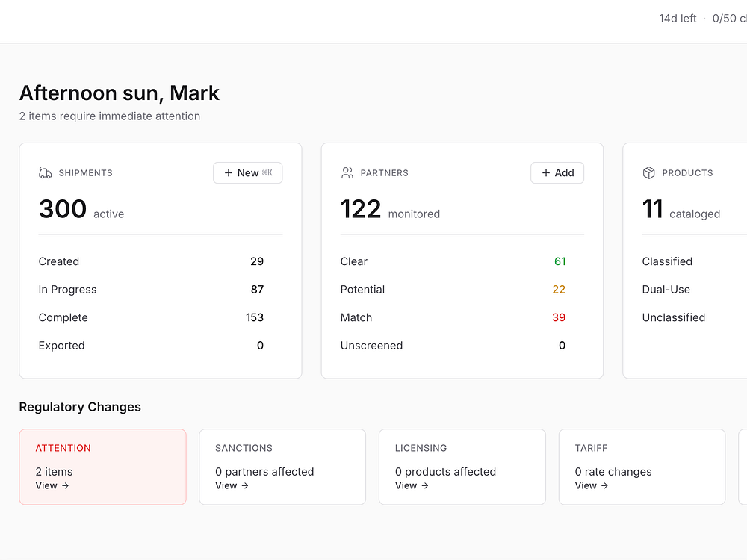Create a new shipment with New button
747x560 pixels.
click(248, 173)
